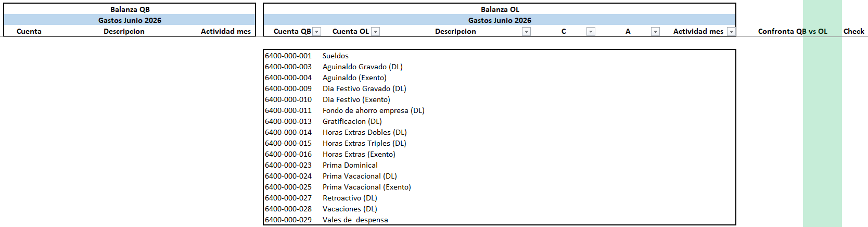Click the Horas Extras Triples (DL) description
Screen dimensions: 868x227
tap(364, 143)
